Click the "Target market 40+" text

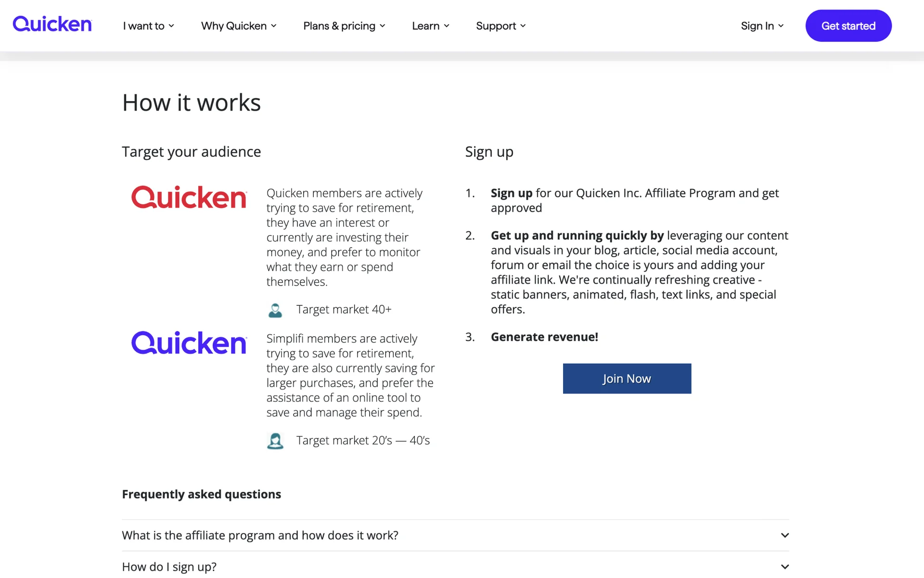(344, 309)
